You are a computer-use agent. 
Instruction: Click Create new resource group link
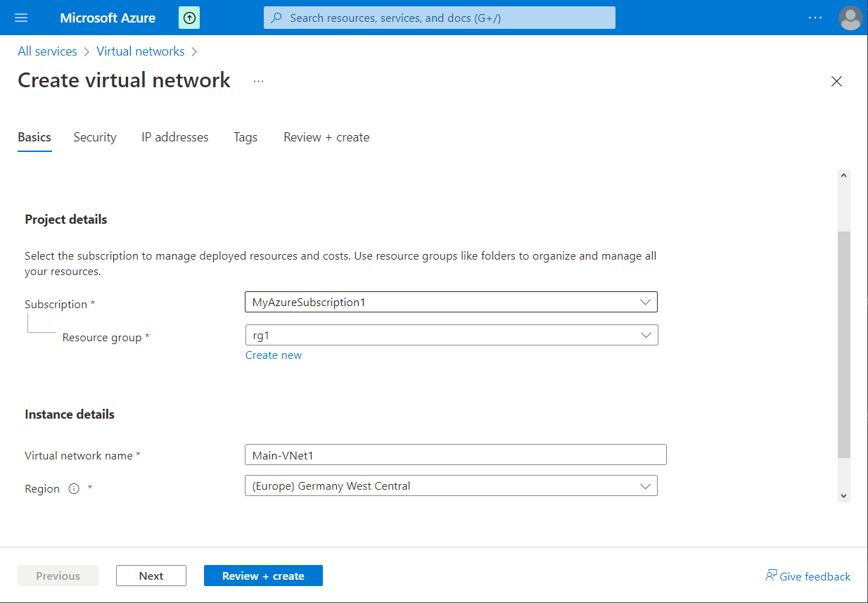click(274, 355)
